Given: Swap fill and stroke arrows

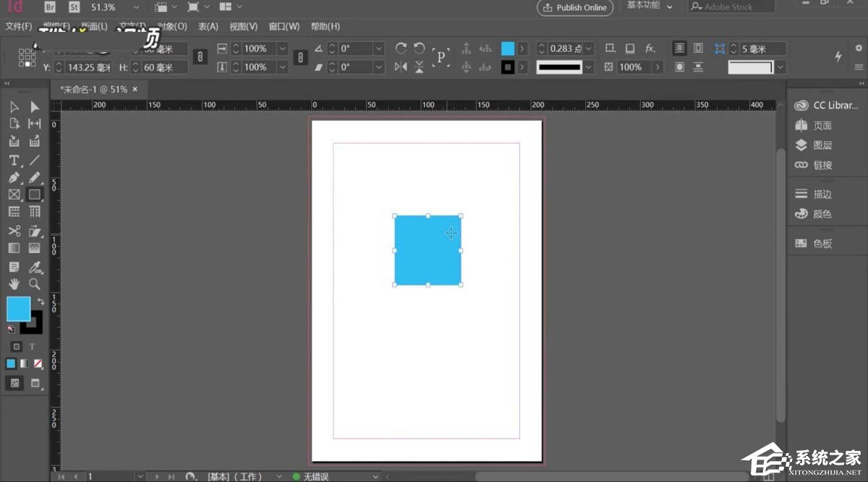Looking at the screenshot, I should click(41, 301).
